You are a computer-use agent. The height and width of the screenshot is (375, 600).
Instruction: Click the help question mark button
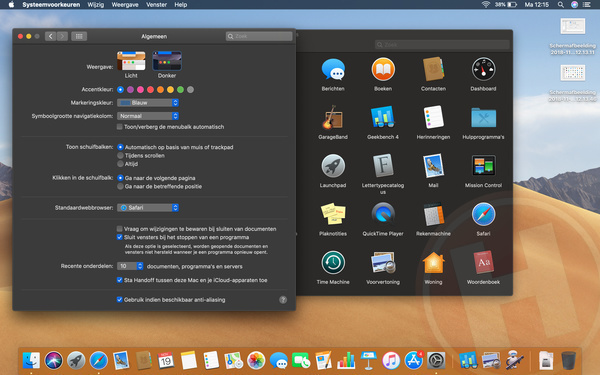pyautogui.click(x=283, y=300)
